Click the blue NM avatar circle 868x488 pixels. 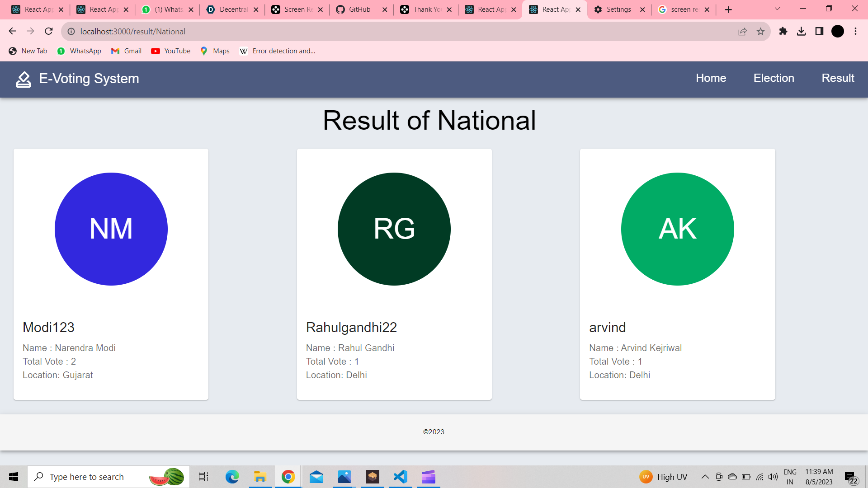111,229
